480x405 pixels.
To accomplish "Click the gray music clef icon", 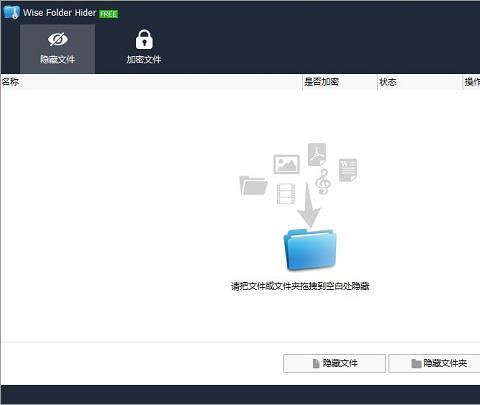I will 323,181.
